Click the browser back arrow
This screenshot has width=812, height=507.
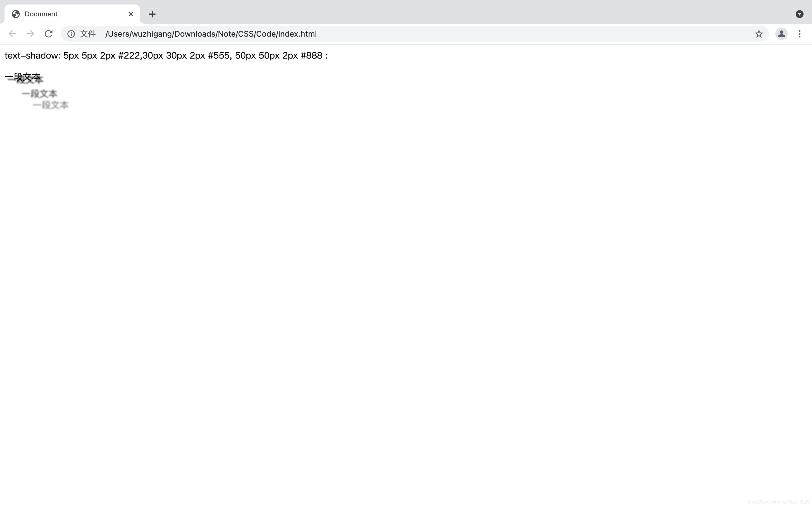tap(12, 34)
